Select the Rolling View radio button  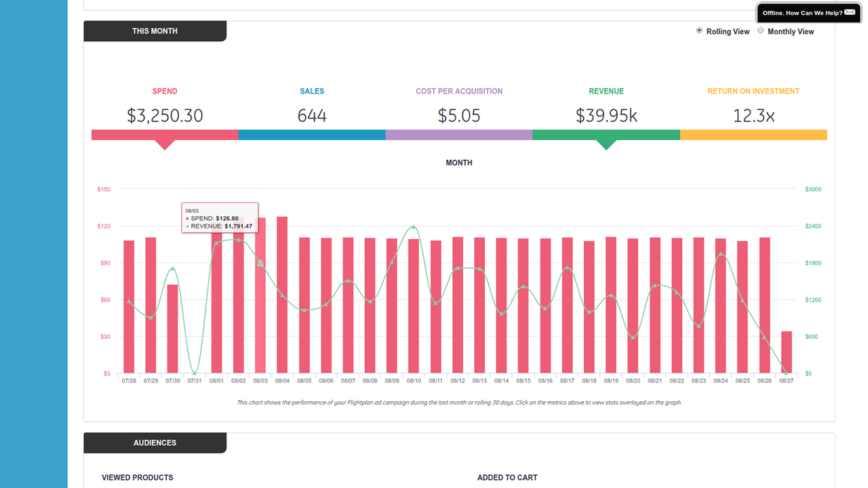point(699,30)
